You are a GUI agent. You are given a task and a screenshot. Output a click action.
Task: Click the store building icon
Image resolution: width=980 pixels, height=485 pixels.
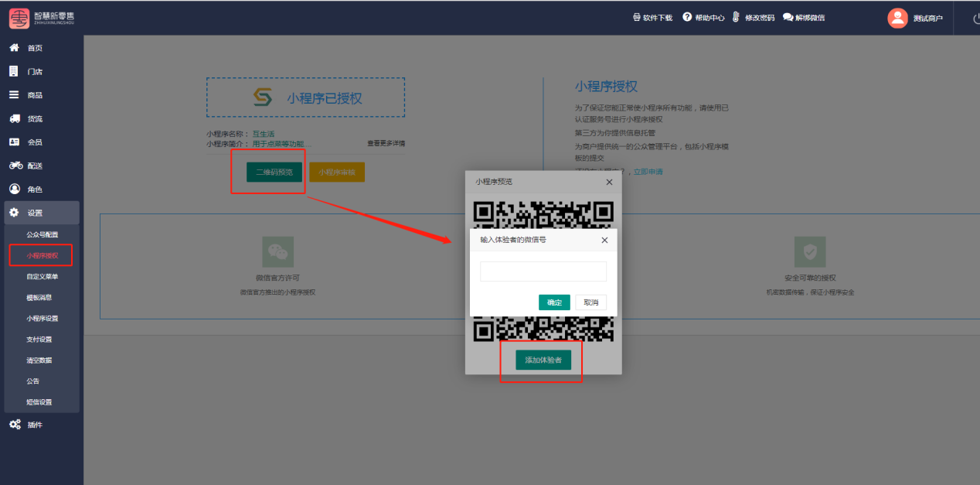[14, 71]
